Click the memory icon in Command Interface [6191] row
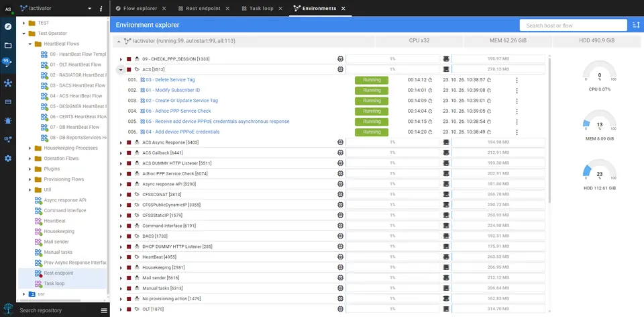The width and height of the screenshot is (644, 317). (x=446, y=226)
